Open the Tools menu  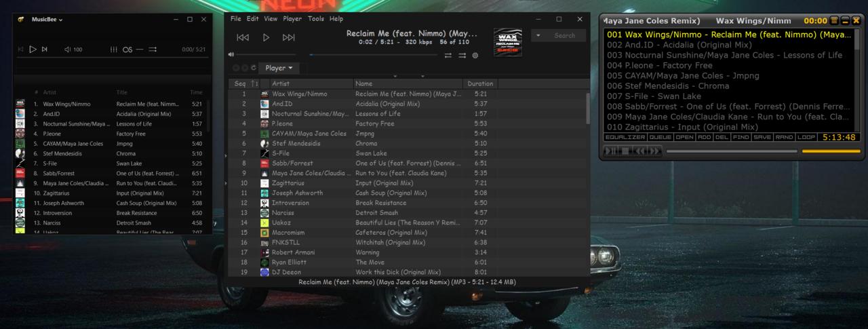pos(316,19)
